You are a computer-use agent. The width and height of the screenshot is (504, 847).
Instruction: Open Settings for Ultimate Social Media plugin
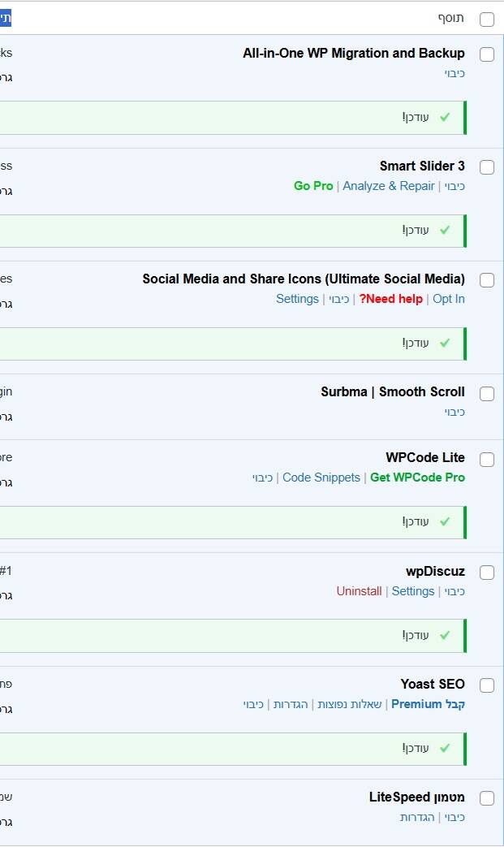point(297,299)
